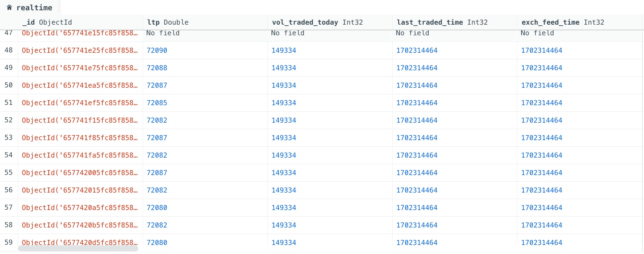Image resolution: width=644 pixels, height=254 pixels.
Task: Click the horizontal scrollbar under the table
Action: coord(78,248)
